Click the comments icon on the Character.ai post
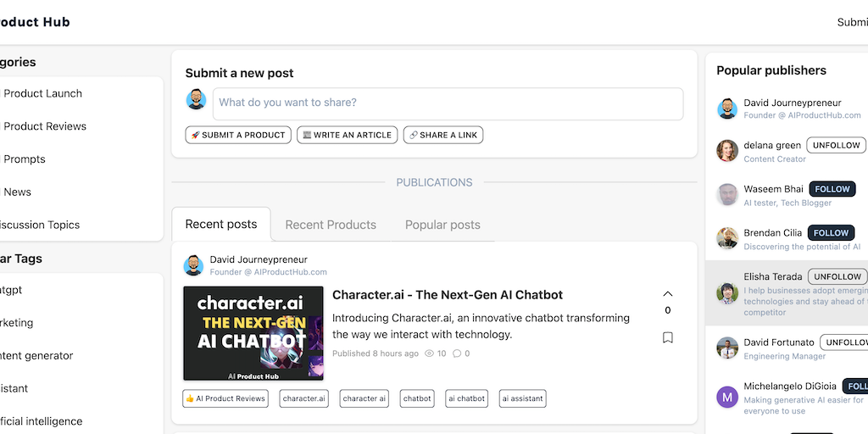This screenshot has height=434, width=868. [458, 353]
